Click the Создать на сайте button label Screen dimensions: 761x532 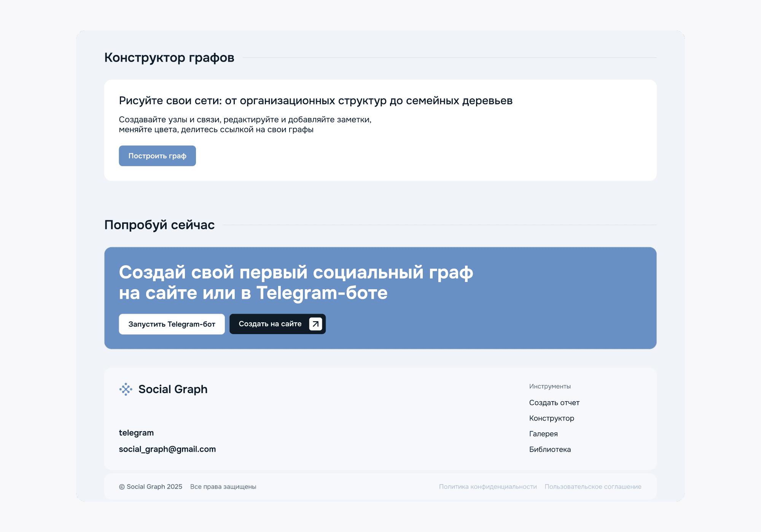pyautogui.click(x=270, y=324)
